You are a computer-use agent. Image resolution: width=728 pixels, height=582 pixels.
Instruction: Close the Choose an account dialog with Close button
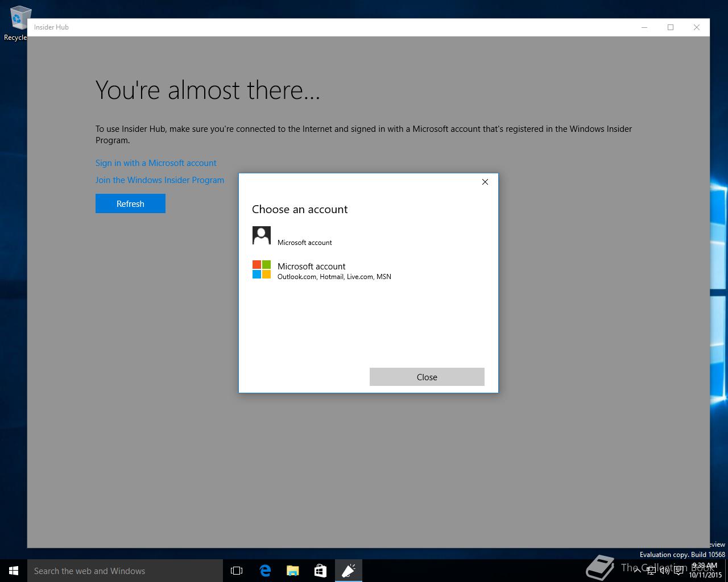coord(427,377)
